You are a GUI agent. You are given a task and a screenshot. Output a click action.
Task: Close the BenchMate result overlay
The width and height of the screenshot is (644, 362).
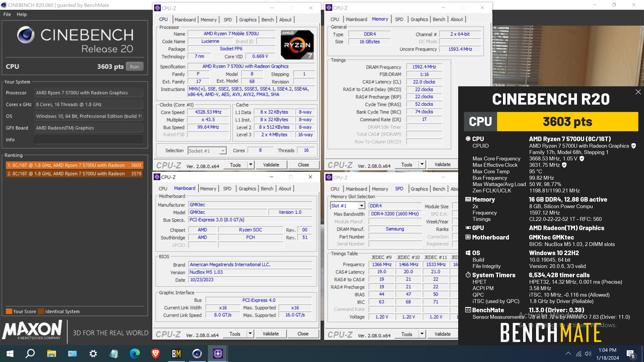click(x=638, y=92)
